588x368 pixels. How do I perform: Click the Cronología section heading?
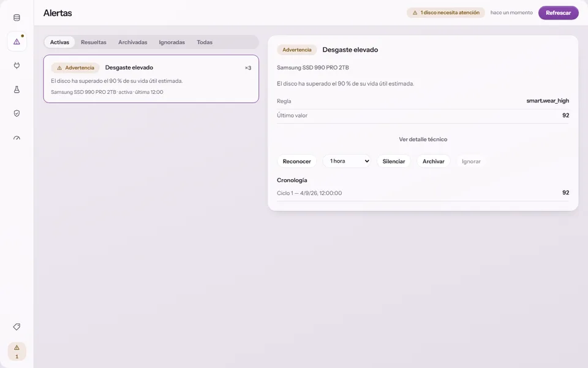pos(292,180)
